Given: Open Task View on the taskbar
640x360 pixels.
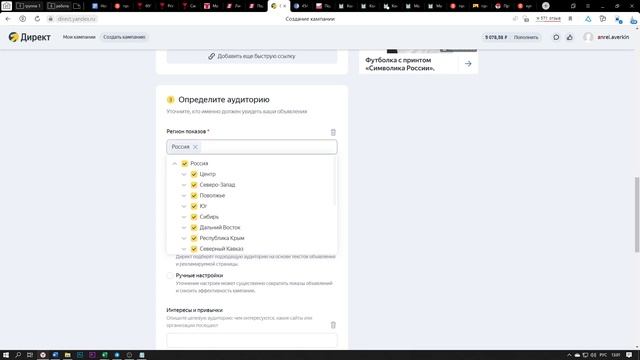Looking at the screenshot, I should tap(30, 355).
